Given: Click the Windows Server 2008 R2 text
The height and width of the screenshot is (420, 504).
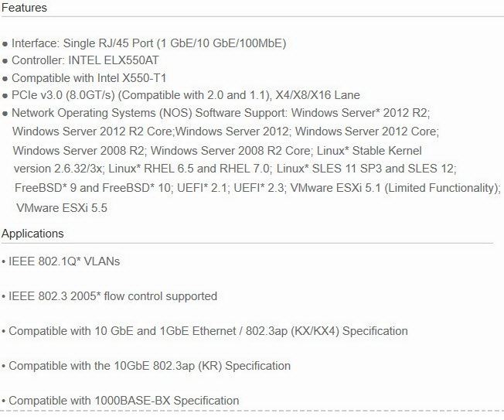Looking at the screenshot, I should click(78, 151).
